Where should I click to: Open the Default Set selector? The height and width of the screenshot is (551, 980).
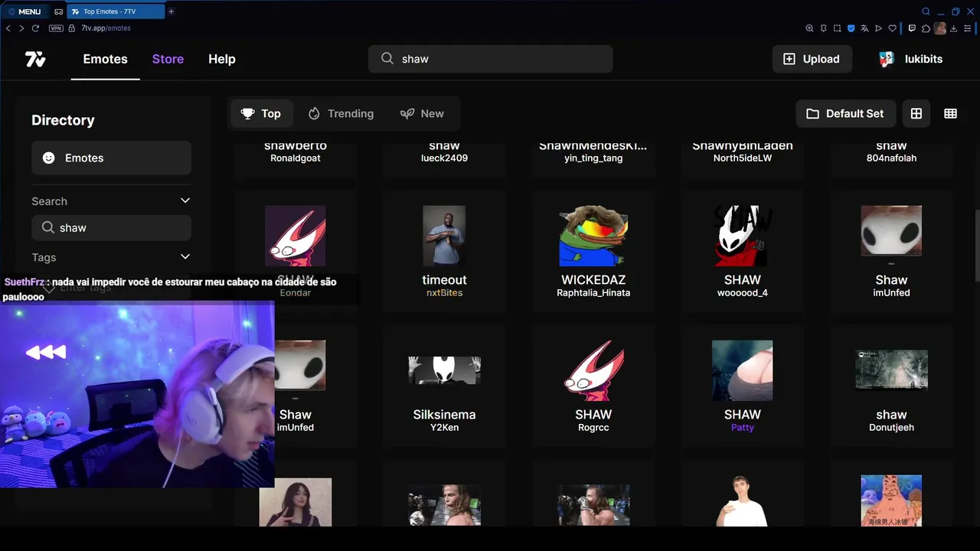point(845,113)
